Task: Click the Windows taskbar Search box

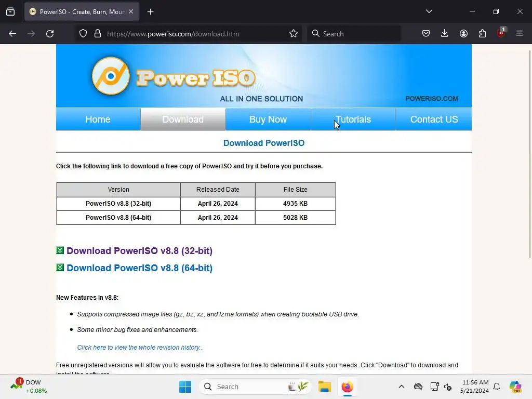Action: pos(255,387)
